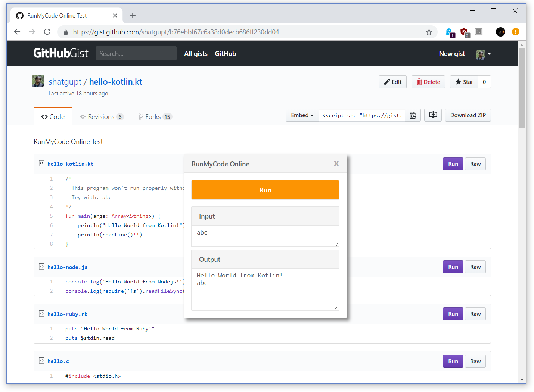Click the GitHubGist logo

(61, 53)
